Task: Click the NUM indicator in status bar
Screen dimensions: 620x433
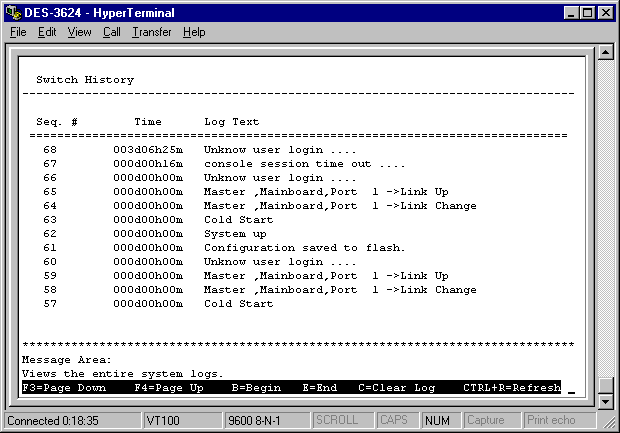Action: pos(439,421)
